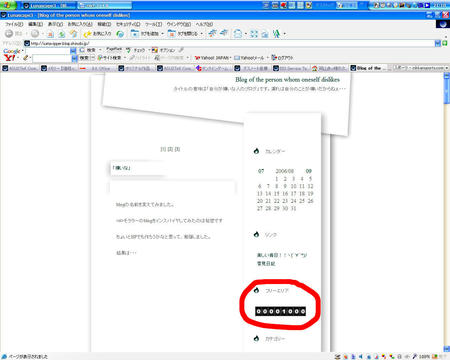450x360 pixels.
Task: Click the go arrow beside address bar
Action: click(x=445, y=43)
